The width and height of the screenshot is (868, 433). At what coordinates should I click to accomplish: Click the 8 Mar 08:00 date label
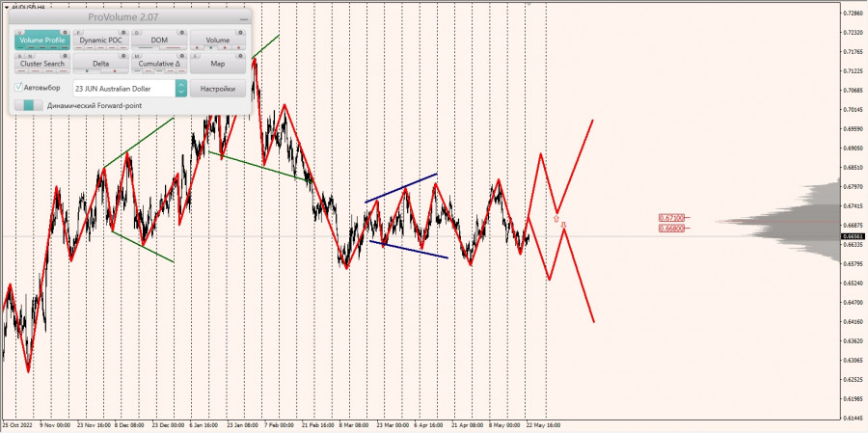tap(354, 425)
